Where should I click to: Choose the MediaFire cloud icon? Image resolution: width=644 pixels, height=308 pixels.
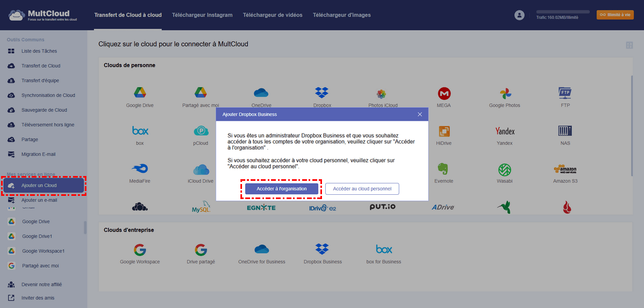[x=140, y=169]
